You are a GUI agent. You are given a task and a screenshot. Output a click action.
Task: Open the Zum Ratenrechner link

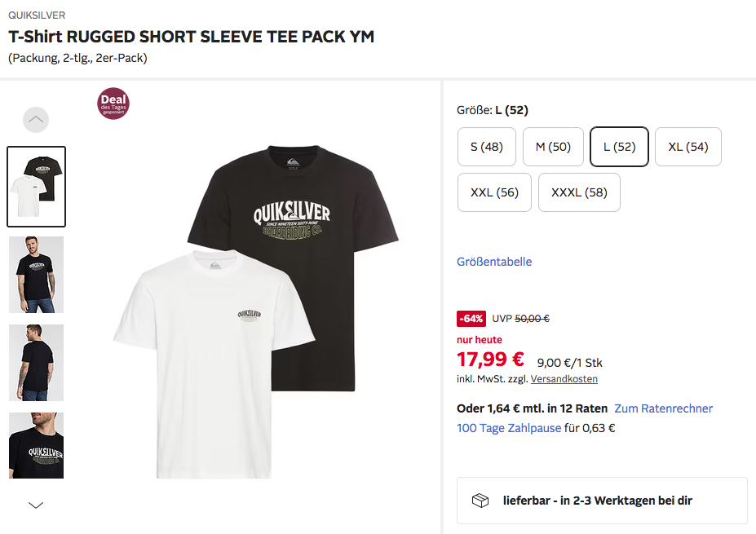tap(664, 408)
